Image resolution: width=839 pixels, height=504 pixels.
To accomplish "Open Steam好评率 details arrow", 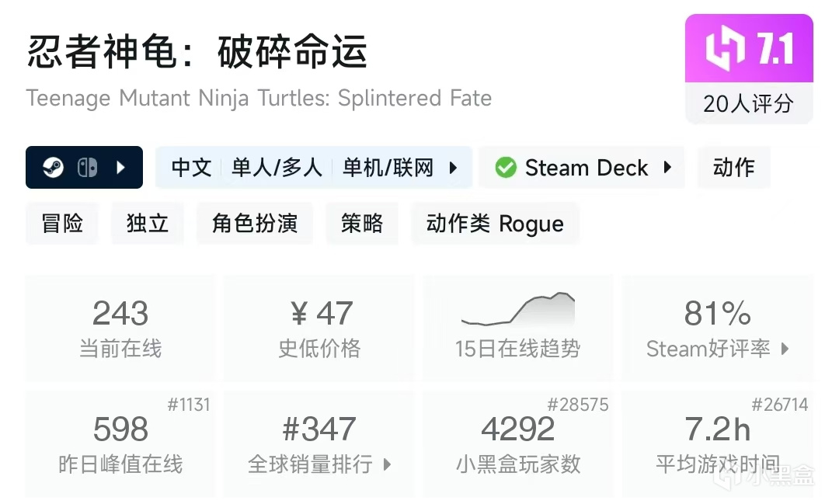I will click(785, 349).
